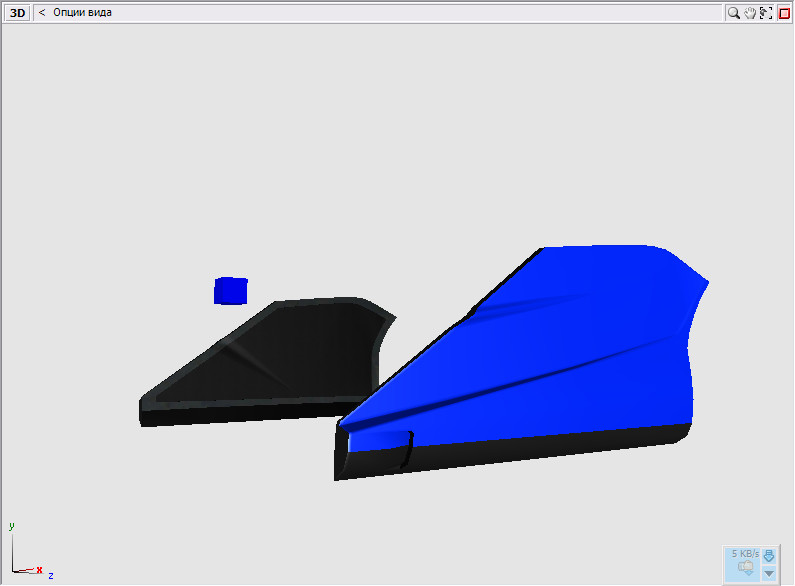Click the download arrow in speed widget

769,556
